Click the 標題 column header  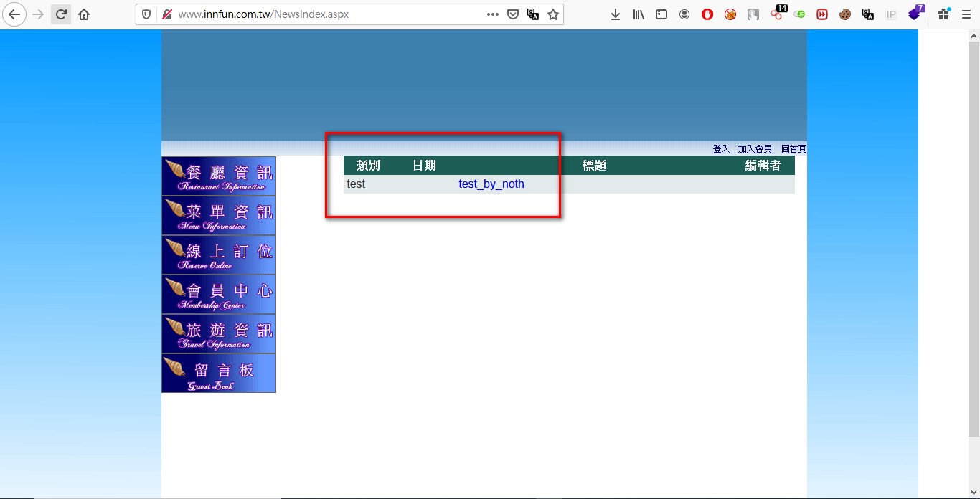595,166
